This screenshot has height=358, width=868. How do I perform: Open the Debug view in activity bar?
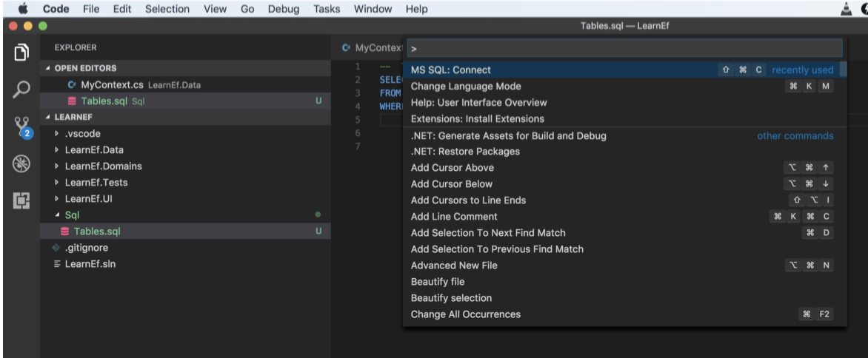[x=21, y=164]
